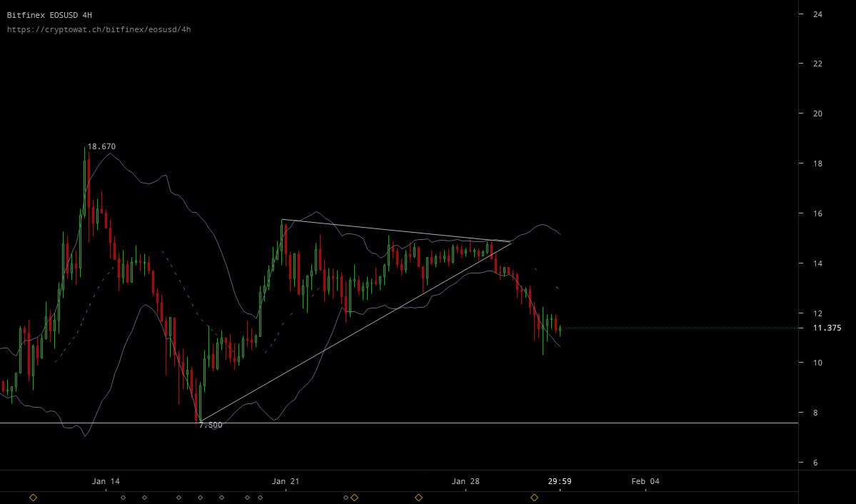This screenshot has height=504, width=856.
Task: Click the current price 11.375 axis label
Action: click(827, 328)
